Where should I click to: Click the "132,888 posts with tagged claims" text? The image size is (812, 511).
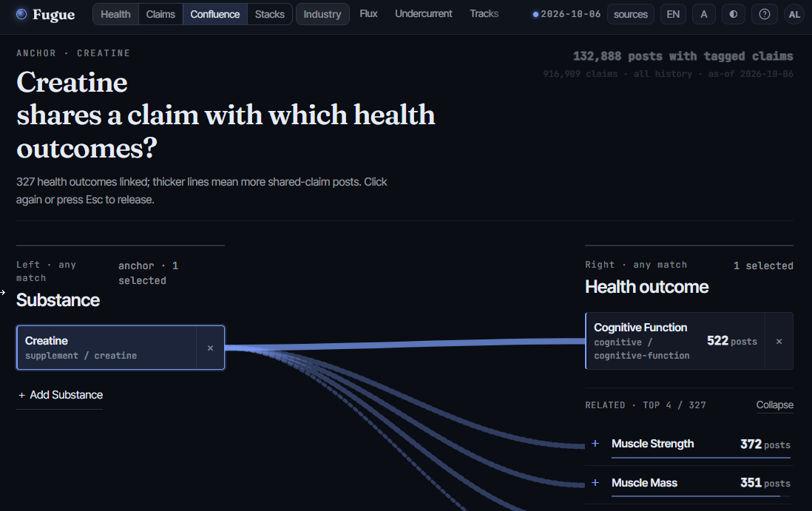click(x=683, y=56)
